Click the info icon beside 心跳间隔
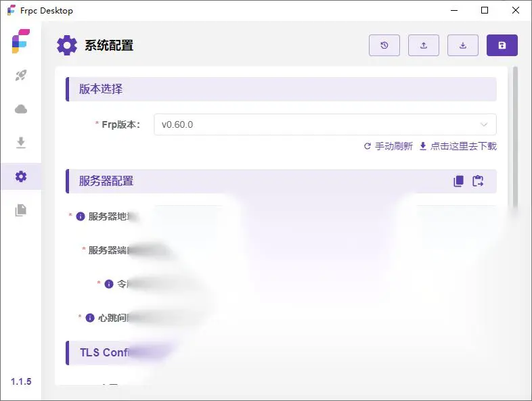Viewport: 532px width, 401px height. 90,318
